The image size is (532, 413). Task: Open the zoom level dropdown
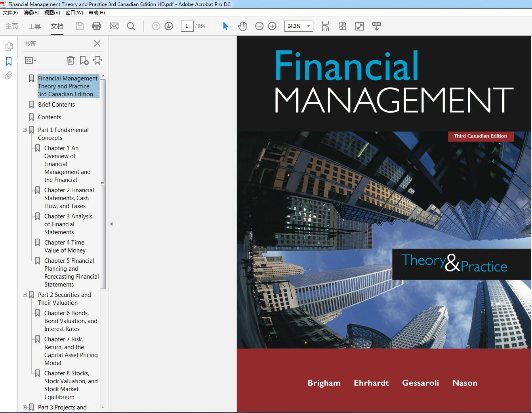coord(309,26)
